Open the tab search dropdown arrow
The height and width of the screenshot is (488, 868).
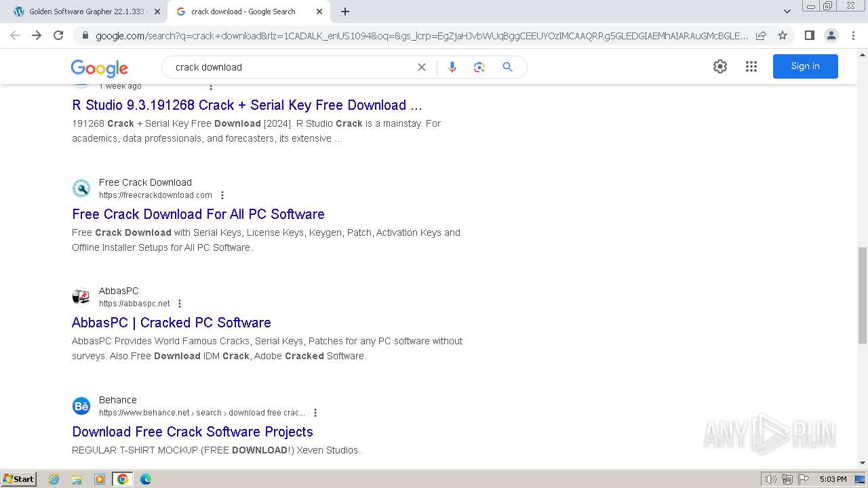pos(787,12)
